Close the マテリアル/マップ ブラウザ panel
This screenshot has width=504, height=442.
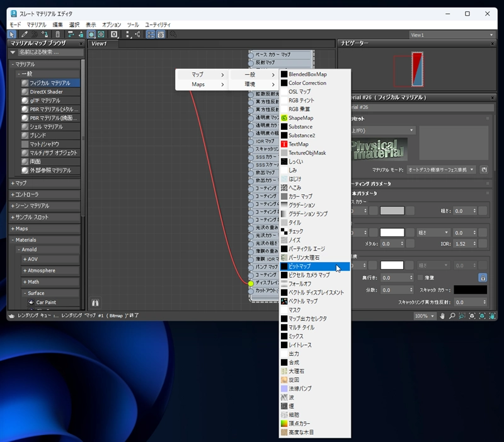point(81,44)
